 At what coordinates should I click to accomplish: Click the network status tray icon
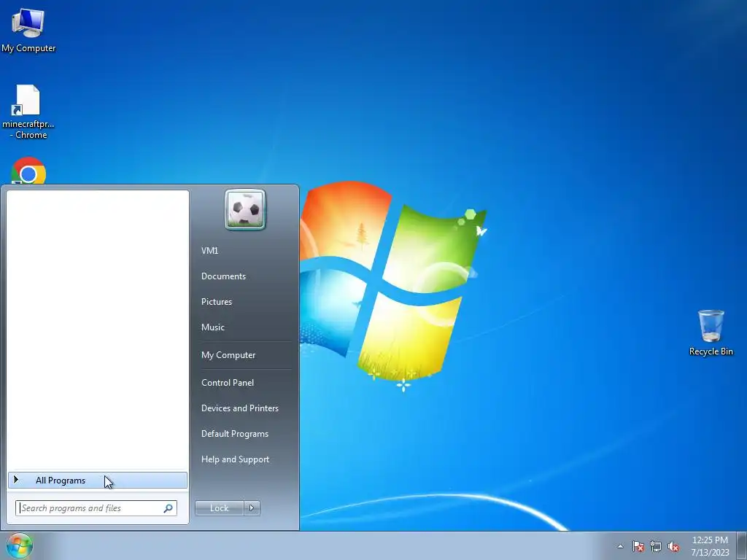click(656, 546)
